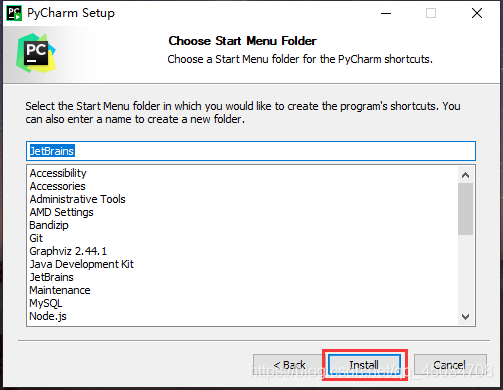This screenshot has height=390, width=503.
Task: Click the Install button
Action: click(364, 365)
